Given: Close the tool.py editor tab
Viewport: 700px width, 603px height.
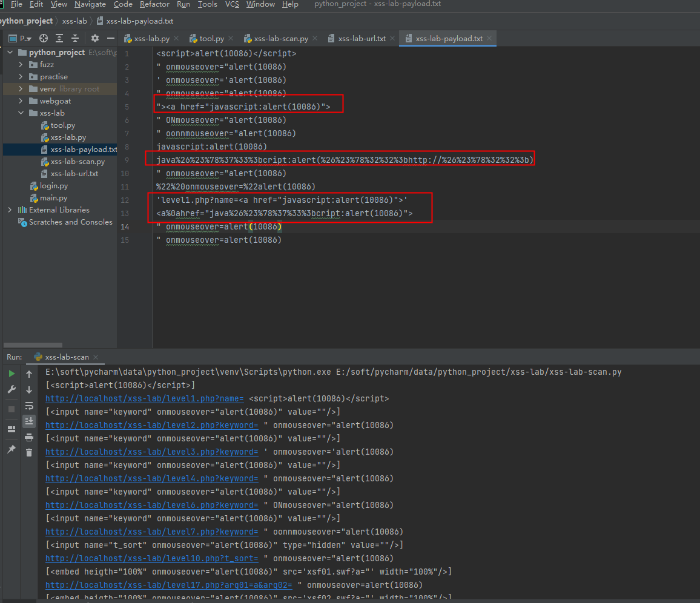Looking at the screenshot, I should coord(230,38).
